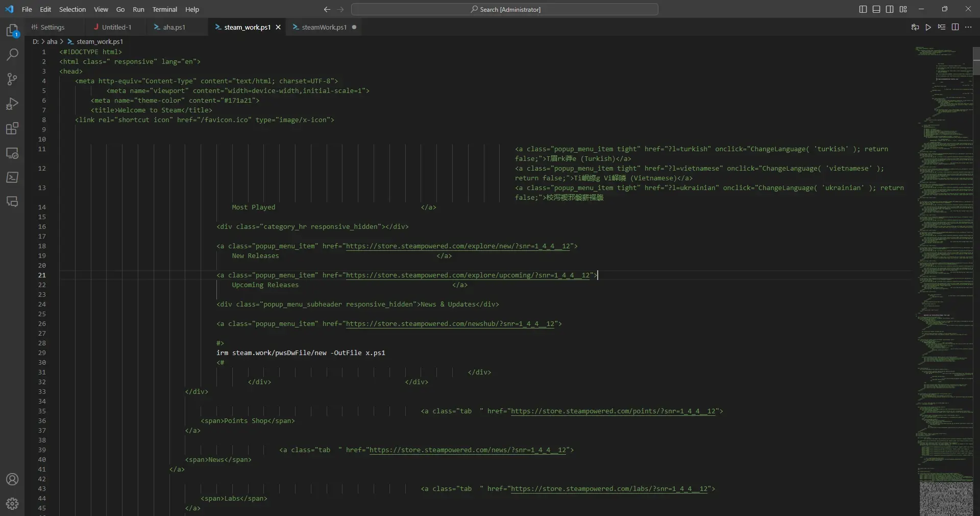Click 'New Releases' text on line 19

[x=256, y=255]
